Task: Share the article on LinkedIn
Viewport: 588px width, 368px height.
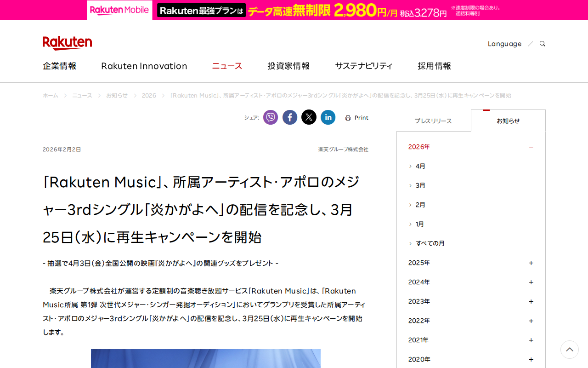Action: (328, 117)
